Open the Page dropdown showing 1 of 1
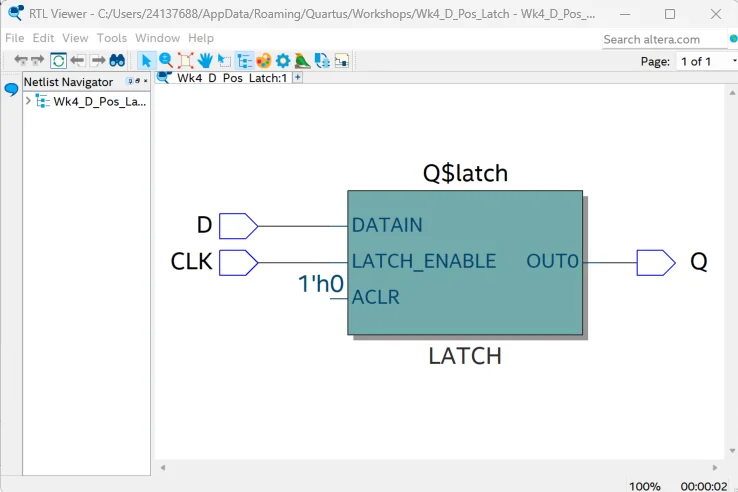The height and width of the screenshot is (492, 738). [707, 61]
